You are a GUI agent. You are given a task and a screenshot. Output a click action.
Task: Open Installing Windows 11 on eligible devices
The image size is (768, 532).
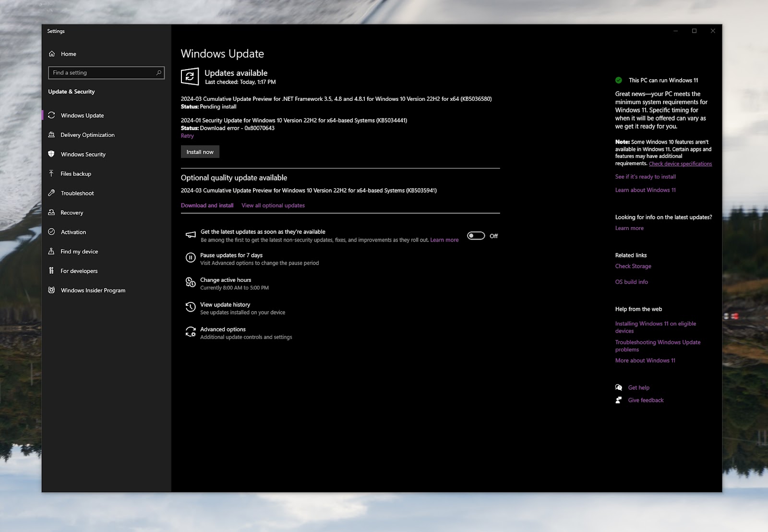tap(655, 327)
